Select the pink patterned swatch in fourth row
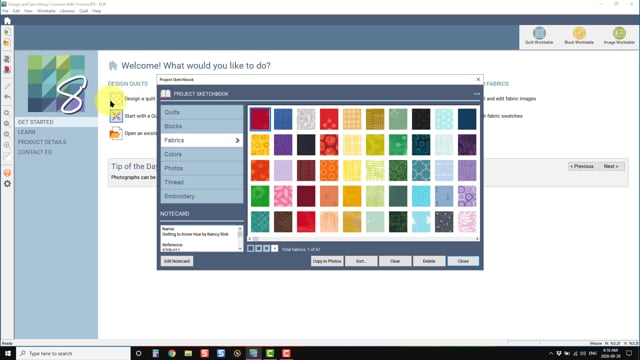 pyautogui.click(x=283, y=196)
